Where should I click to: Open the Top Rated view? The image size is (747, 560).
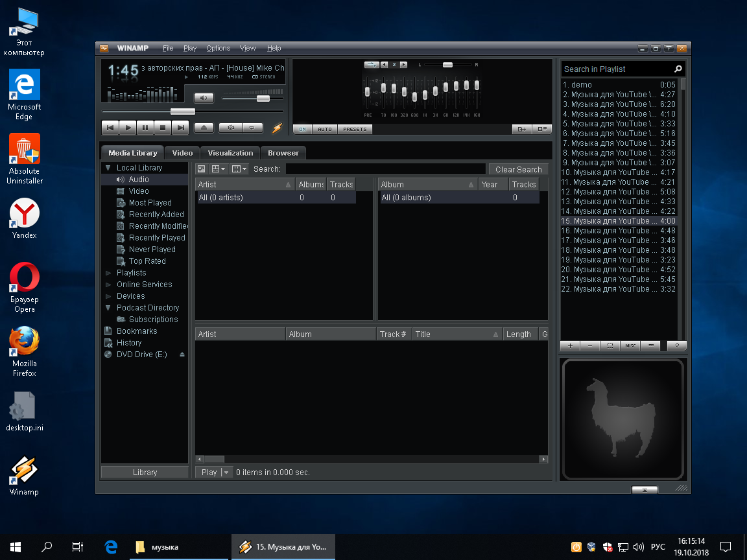click(147, 261)
